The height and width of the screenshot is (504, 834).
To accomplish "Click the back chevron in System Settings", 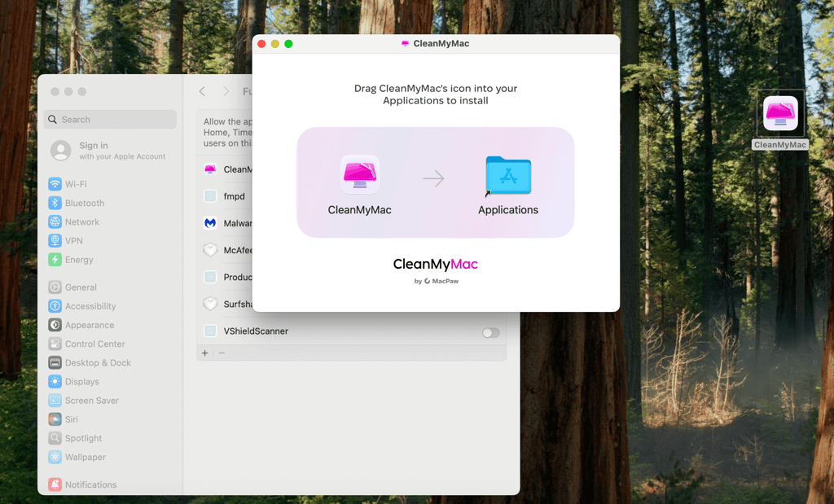I will [202, 91].
